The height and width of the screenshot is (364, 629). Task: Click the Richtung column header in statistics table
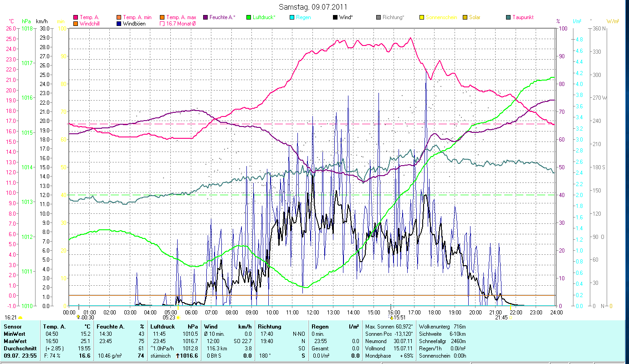coord(270,327)
